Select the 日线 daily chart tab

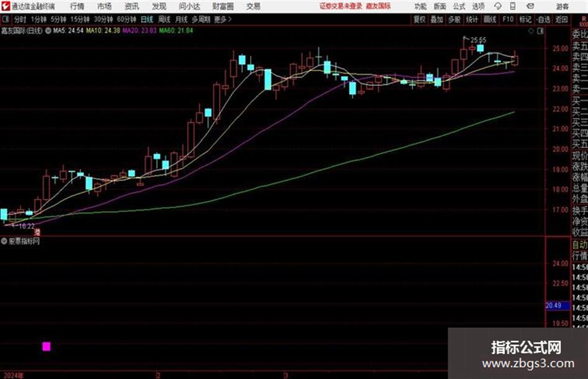point(147,19)
